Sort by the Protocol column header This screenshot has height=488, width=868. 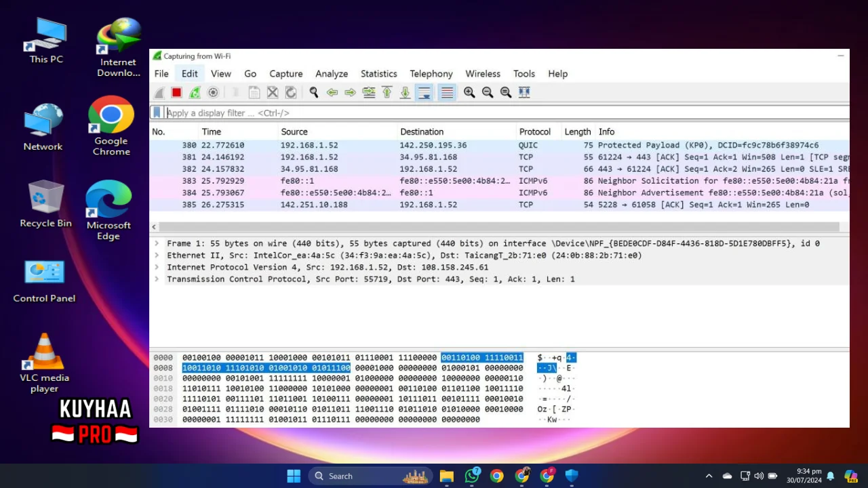pyautogui.click(x=538, y=131)
